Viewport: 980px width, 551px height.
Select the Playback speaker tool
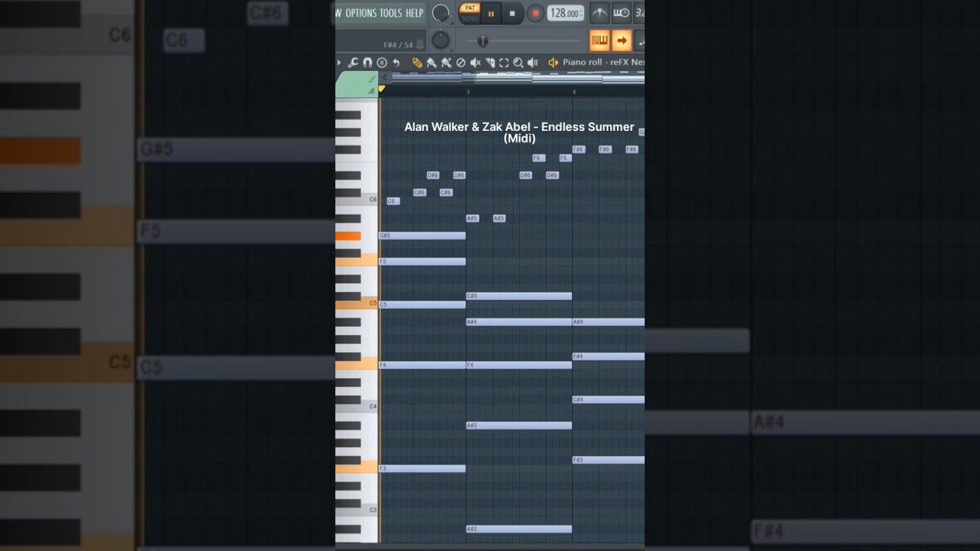pyautogui.click(x=532, y=63)
